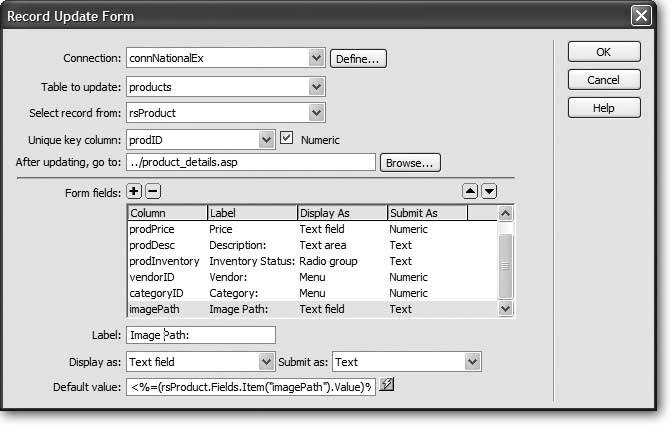Screen dimensions: 672x426
Task: Open the Connection dropdown
Action: [x=316, y=59]
